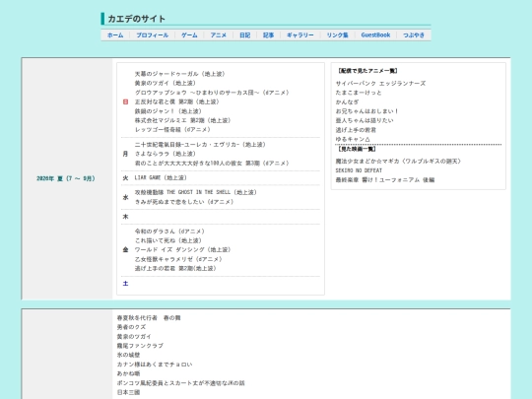The height and width of the screenshot is (399, 532).
Task: Open the ホーム menu item
Action: tap(115, 34)
